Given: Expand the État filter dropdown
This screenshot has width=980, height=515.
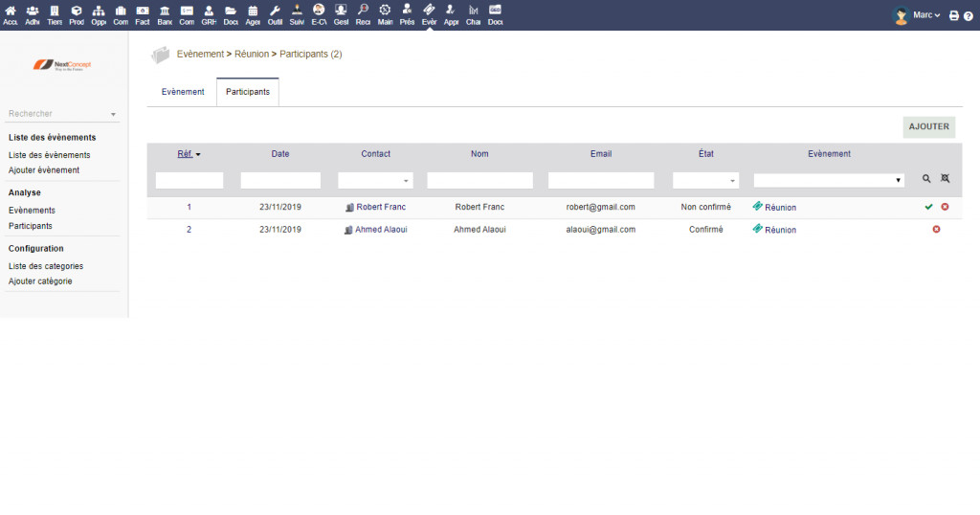Looking at the screenshot, I should [x=705, y=180].
